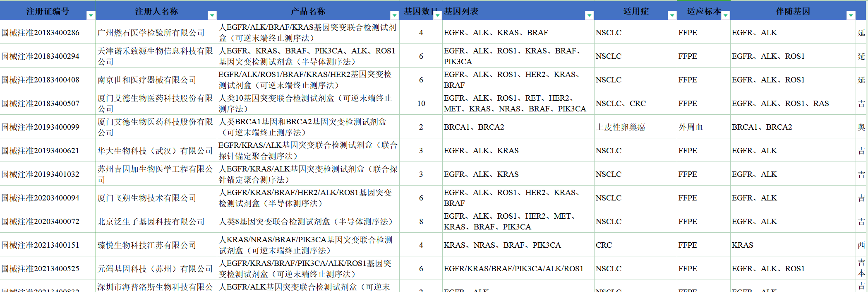Click companion gene KRAS in row 国械注准20213400151
This screenshot has width=868, height=292.
(793, 245)
